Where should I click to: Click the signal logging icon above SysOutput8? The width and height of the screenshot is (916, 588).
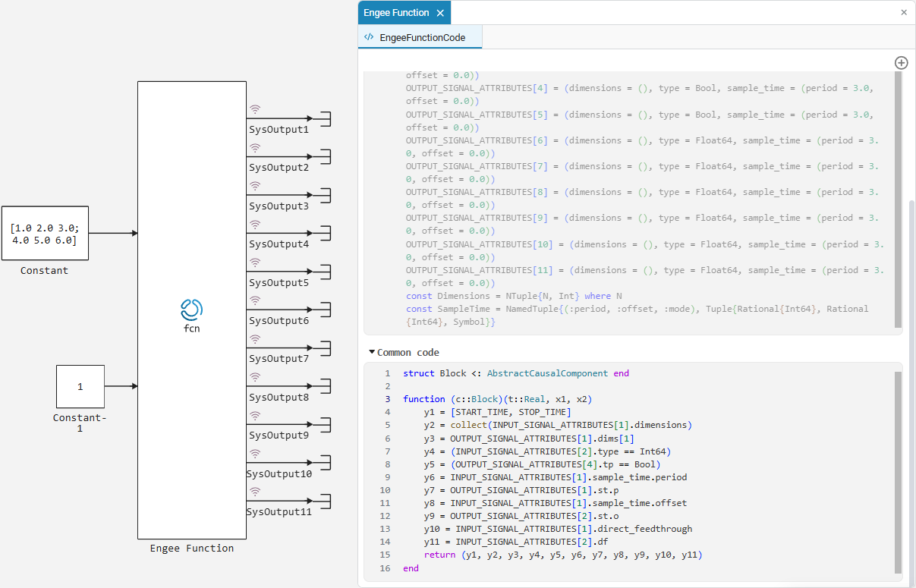point(255,377)
